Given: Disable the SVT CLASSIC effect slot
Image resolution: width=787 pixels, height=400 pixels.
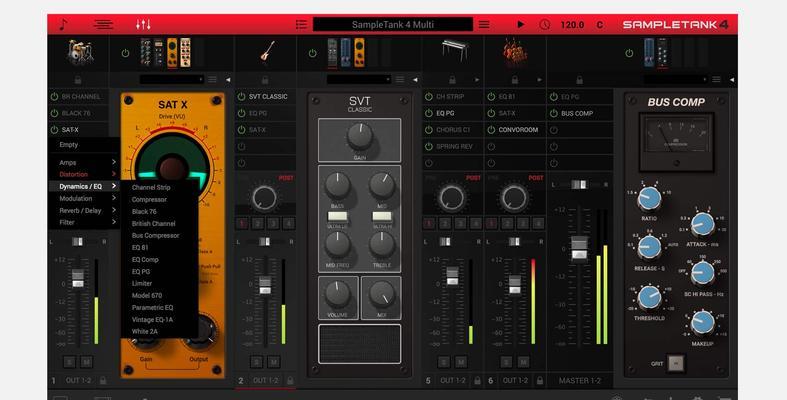Looking at the screenshot, I should click(241, 96).
